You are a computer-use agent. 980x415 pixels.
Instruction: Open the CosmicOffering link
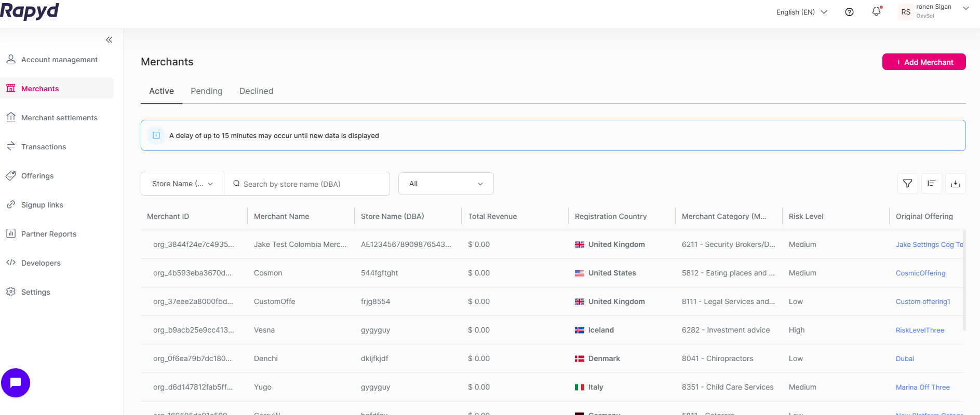click(921, 273)
